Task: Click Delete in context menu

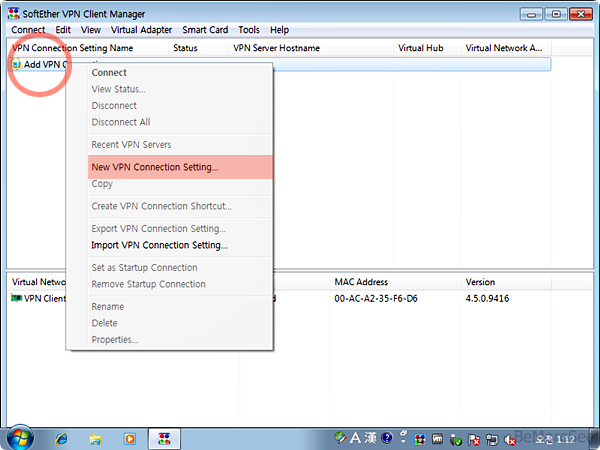Action: point(180,323)
